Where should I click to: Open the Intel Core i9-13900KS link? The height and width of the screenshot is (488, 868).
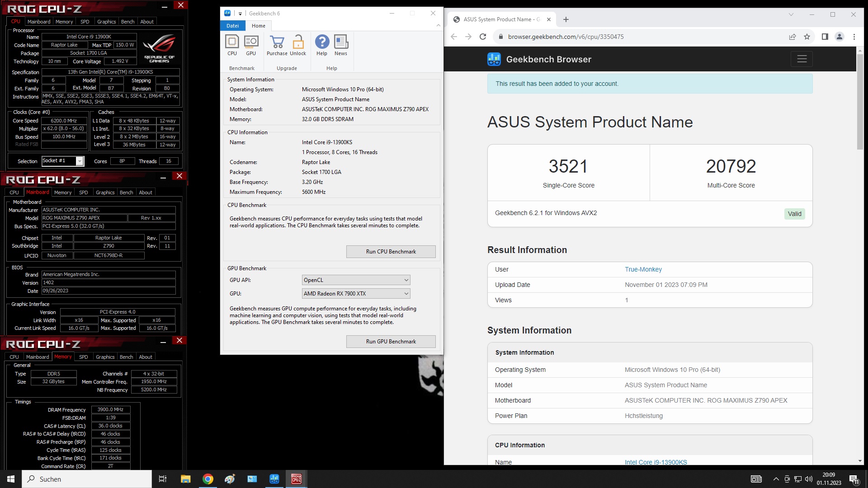pos(656,462)
